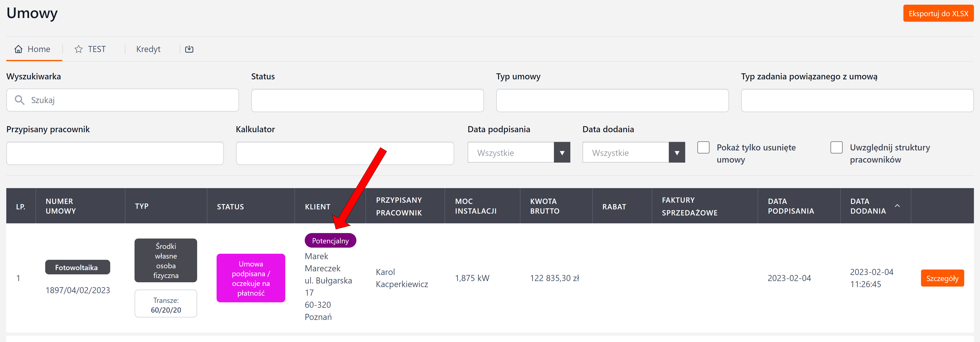Click the save-view download icon tab

189,49
